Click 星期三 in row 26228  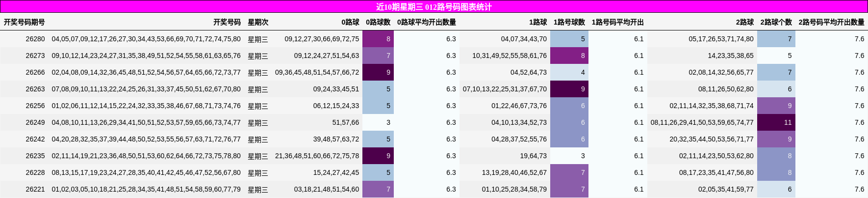pyautogui.click(x=258, y=172)
